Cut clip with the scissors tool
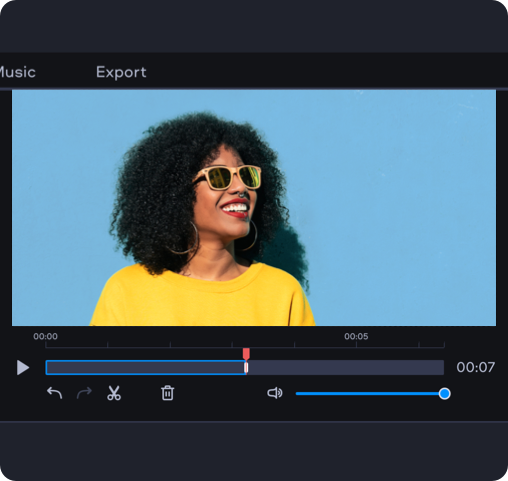The image size is (508, 481). [114, 393]
